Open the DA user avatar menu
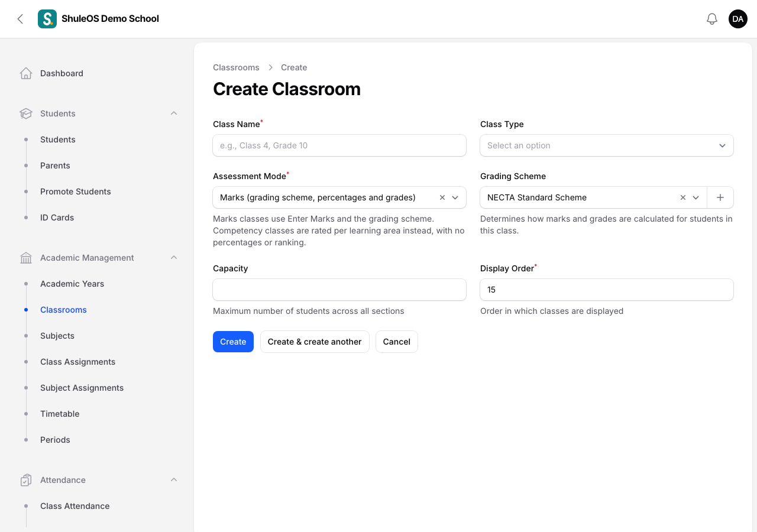The image size is (757, 532). tap(738, 19)
